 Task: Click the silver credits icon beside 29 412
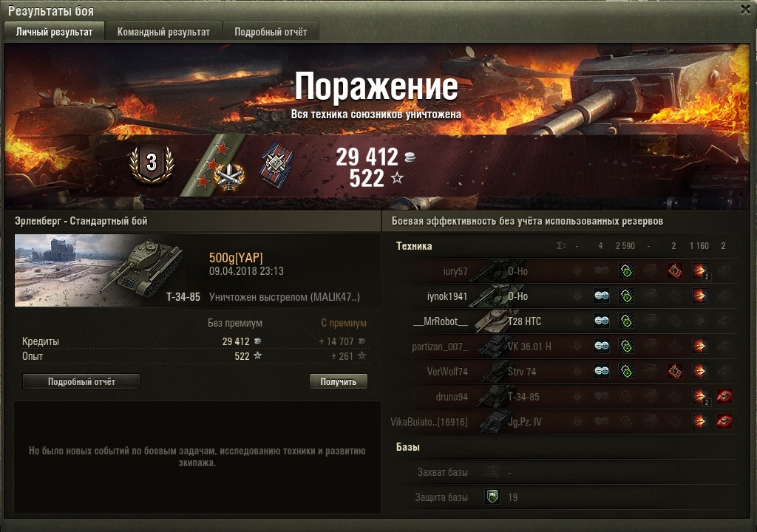pos(410,157)
